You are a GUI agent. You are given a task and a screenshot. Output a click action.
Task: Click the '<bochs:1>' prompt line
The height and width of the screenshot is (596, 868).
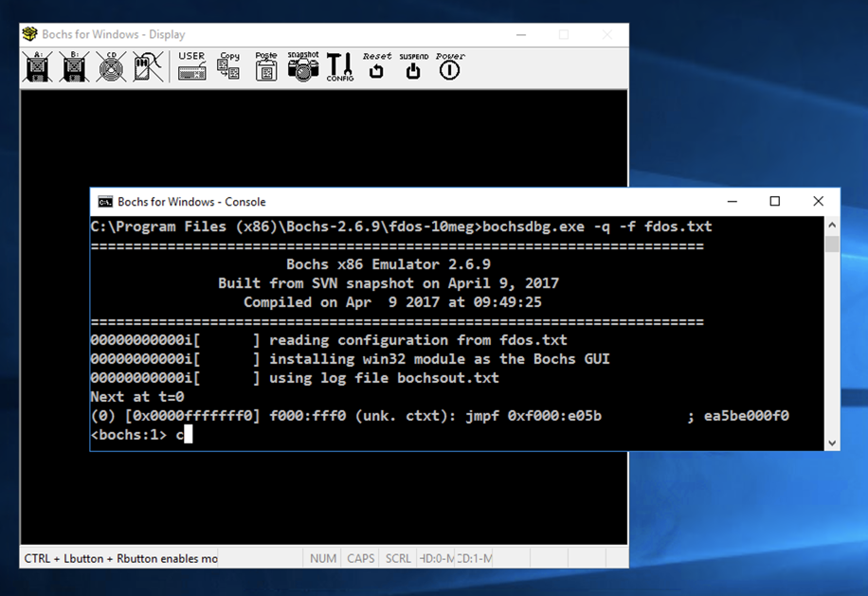pyautogui.click(x=141, y=435)
